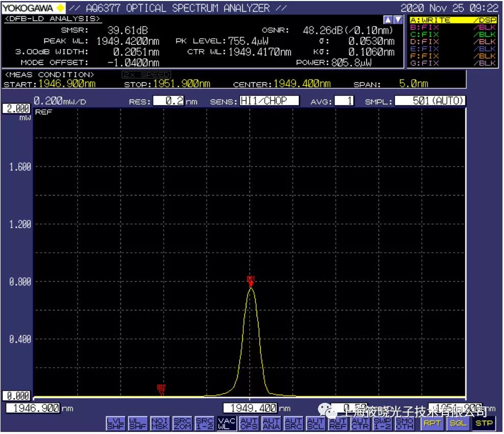Click the CTR WL 1949.4170nm reading
The width and height of the screenshot is (504, 434).
tap(260, 52)
